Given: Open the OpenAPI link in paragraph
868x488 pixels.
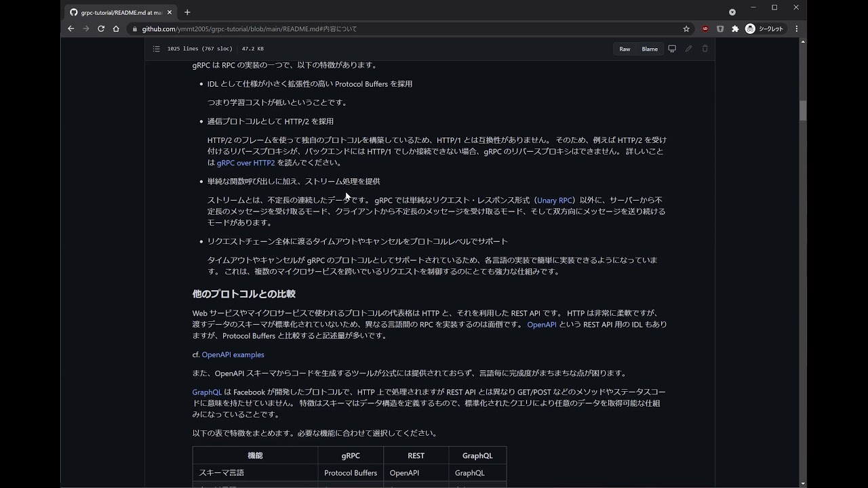Looking at the screenshot, I should 542,325.
